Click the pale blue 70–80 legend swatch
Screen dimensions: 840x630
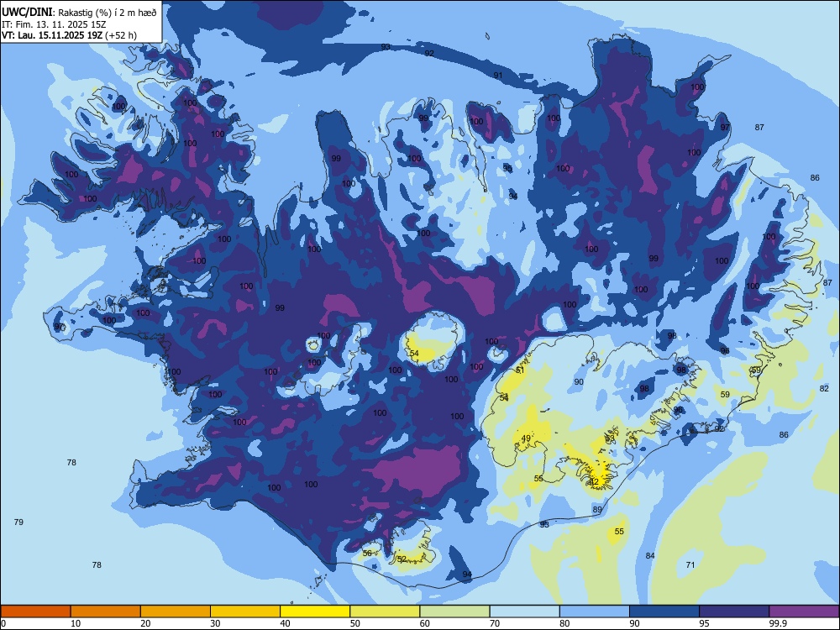click(x=524, y=612)
